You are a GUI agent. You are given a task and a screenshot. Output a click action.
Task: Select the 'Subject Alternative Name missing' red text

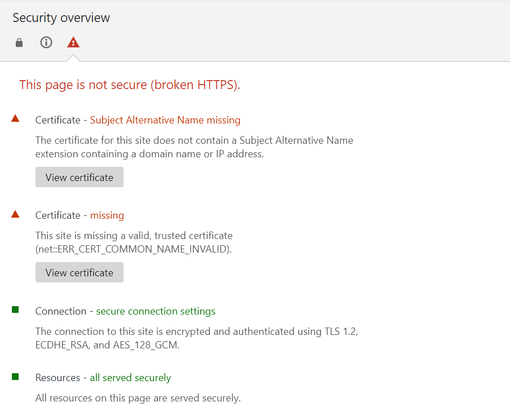click(x=165, y=120)
